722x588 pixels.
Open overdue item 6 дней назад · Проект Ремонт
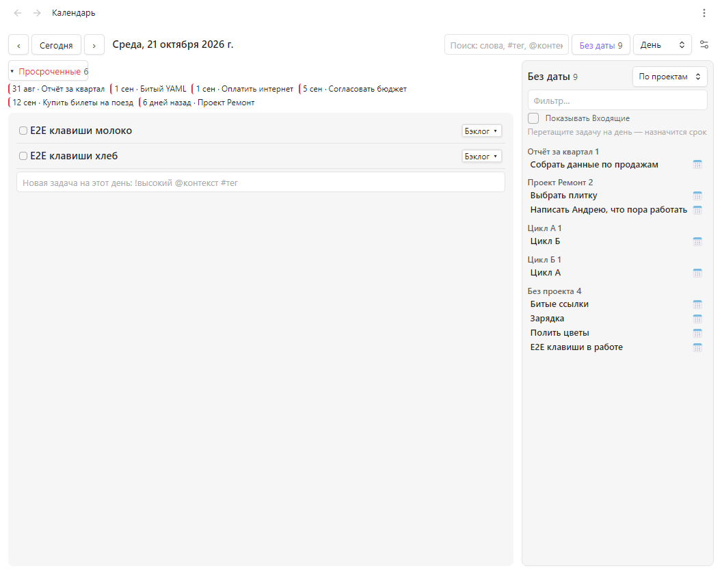click(197, 103)
